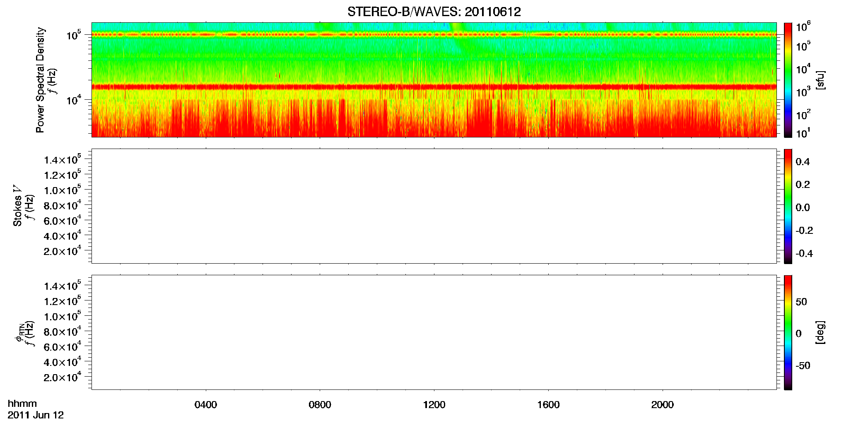Click the red horizontal band in spectrogram
This screenshot has height=447, width=868.
pos(434,87)
